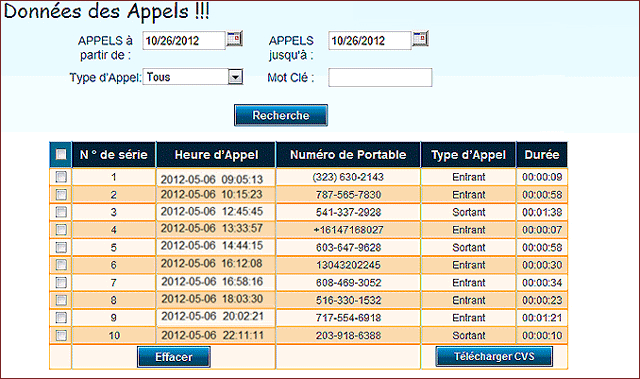Click call time 2012-05-06 16:58:16
The height and width of the screenshot is (379, 640).
click(x=212, y=281)
